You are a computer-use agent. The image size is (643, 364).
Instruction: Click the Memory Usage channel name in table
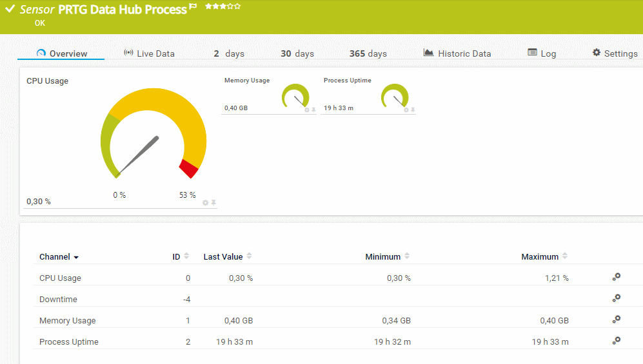[x=67, y=320]
